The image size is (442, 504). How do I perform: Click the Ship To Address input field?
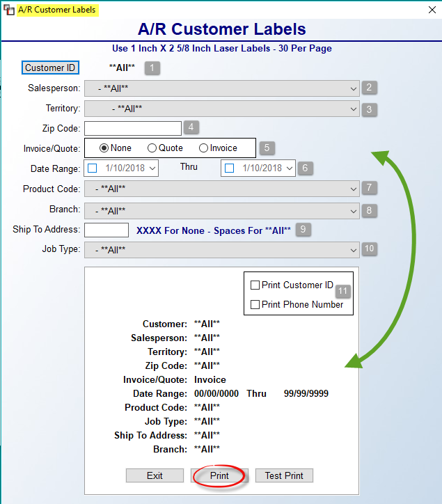point(106,230)
